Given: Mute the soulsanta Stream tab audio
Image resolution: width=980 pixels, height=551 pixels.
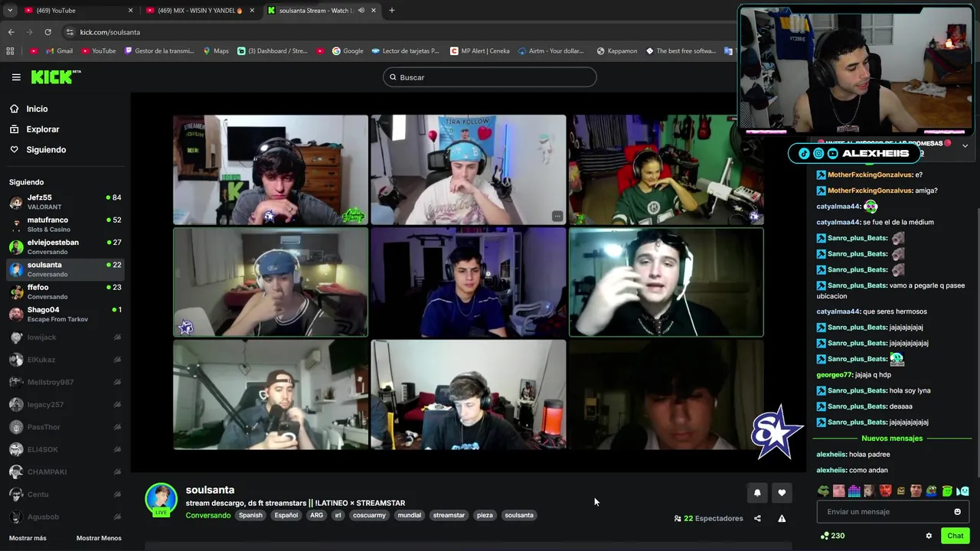Looking at the screenshot, I should point(361,11).
